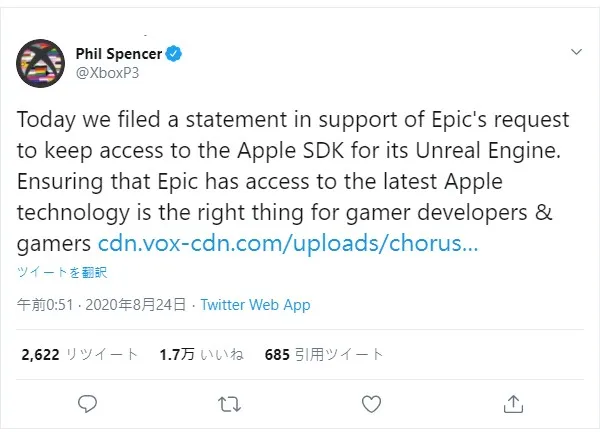
Task: Click the blue verified badge
Action: (173, 52)
